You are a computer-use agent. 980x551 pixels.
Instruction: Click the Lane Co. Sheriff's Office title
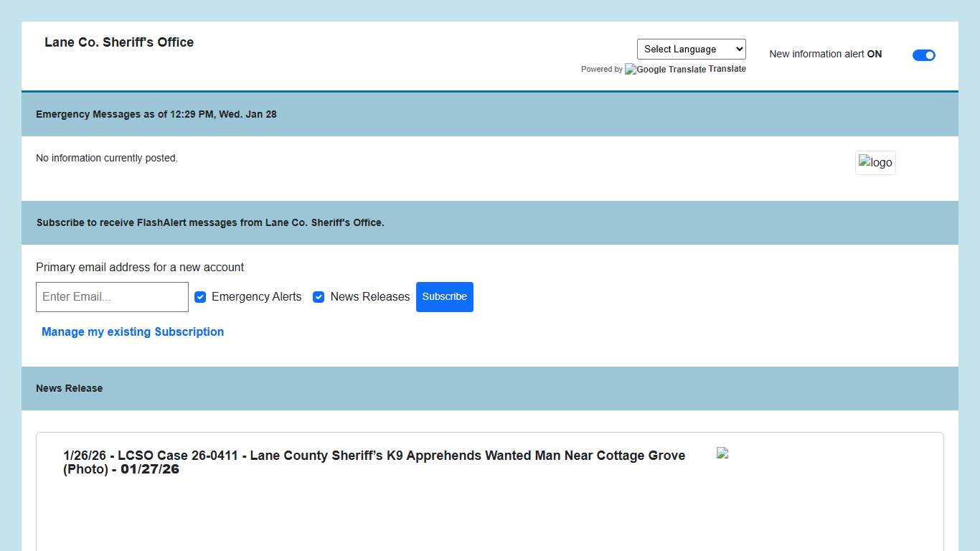tap(119, 42)
